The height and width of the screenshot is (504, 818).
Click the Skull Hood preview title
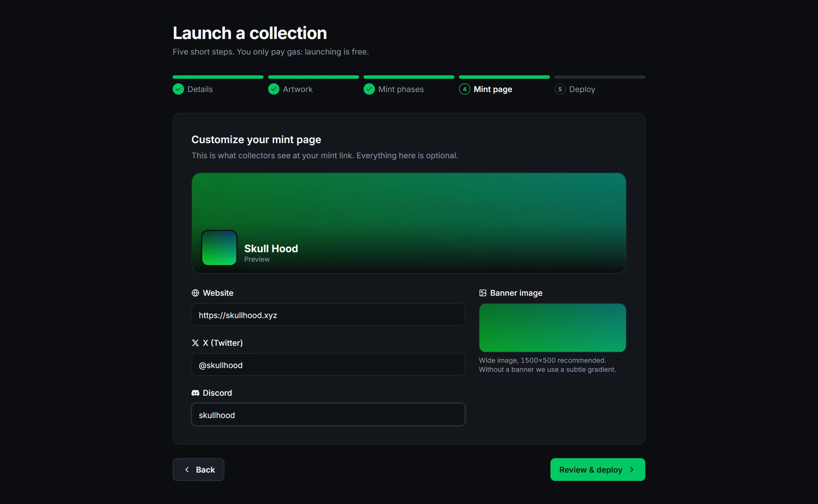[271, 248]
